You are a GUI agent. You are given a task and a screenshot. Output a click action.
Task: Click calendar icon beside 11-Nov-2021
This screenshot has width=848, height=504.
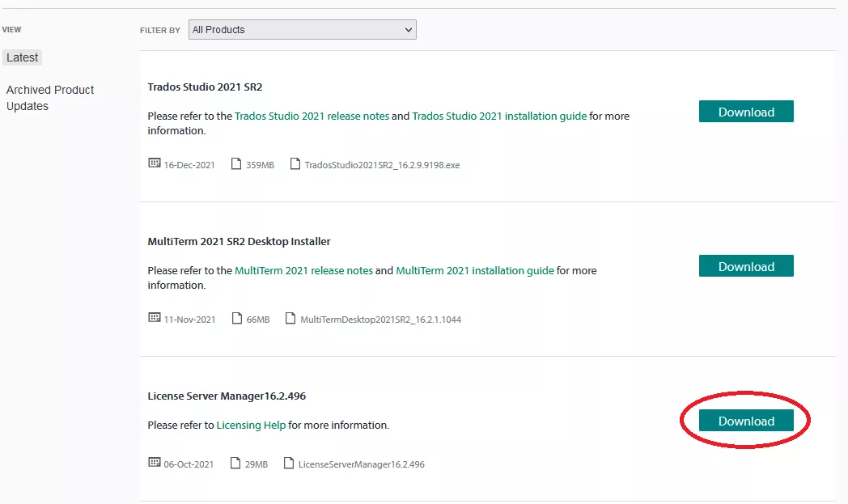click(x=154, y=317)
